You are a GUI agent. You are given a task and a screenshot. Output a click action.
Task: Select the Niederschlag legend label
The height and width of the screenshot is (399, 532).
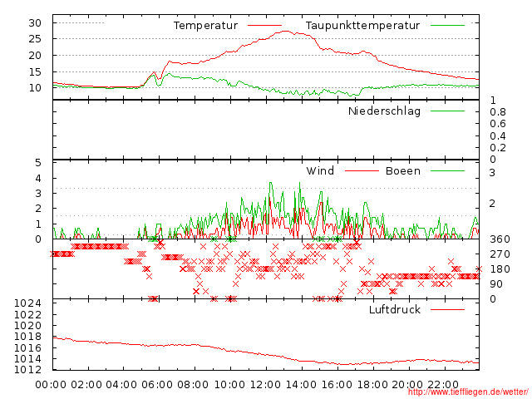pos(384,111)
